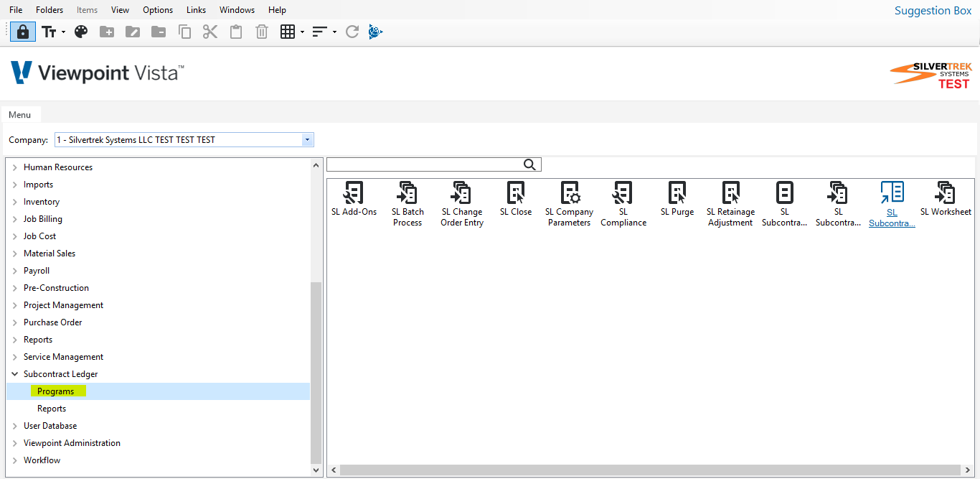Select the Job Billing tree item
The height and width of the screenshot is (479, 980).
click(x=43, y=219)
